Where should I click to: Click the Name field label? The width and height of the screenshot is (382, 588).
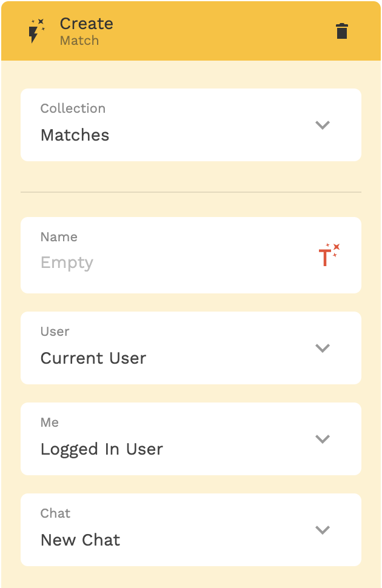point(59,237)
